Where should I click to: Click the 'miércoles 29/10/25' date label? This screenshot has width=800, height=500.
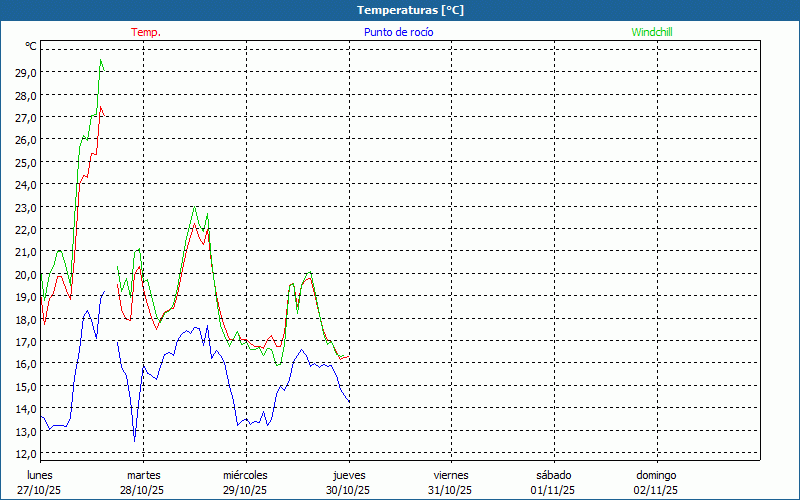pyautogui.click(x=245, y=483)
